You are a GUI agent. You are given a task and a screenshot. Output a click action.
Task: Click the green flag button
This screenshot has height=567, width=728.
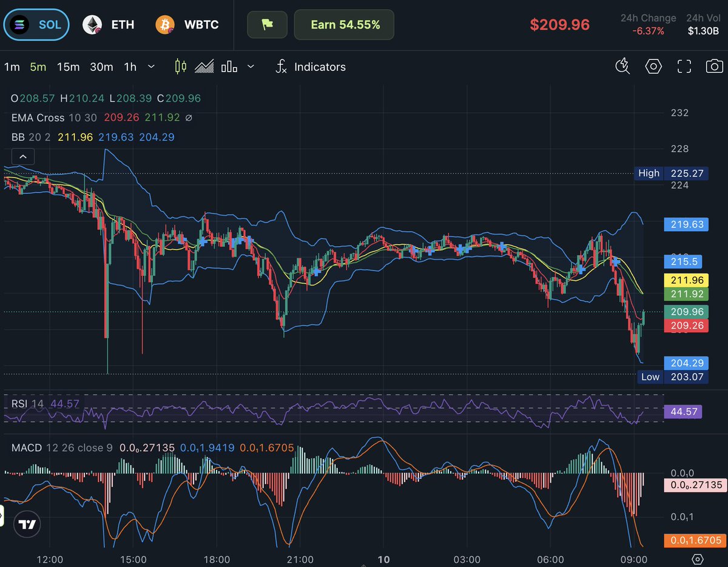point(267,25)
